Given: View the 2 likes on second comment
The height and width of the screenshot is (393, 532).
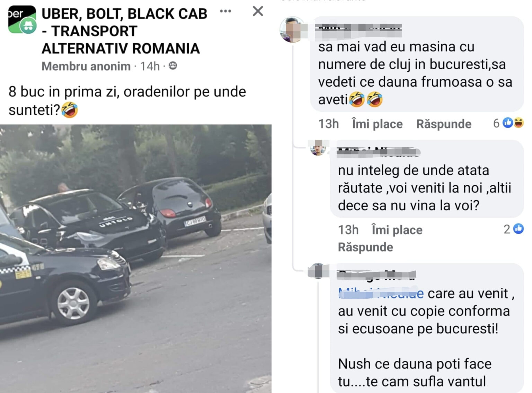Looking at the screenshot, I should (x=514, y=229).
